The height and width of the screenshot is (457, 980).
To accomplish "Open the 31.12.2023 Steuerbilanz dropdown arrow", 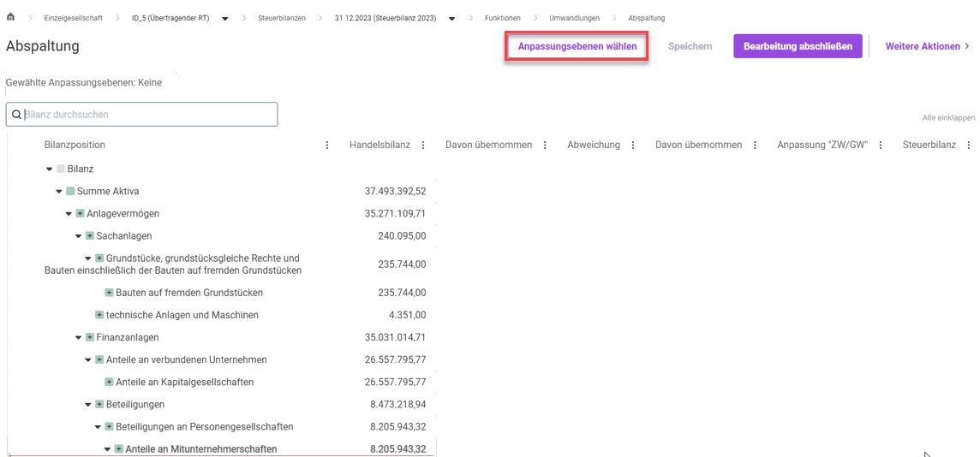I will tap(451, 19).
